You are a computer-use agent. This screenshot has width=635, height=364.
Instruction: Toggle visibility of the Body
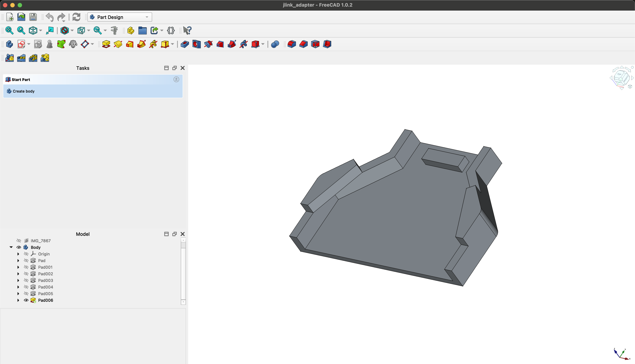[x=19, y=247]
